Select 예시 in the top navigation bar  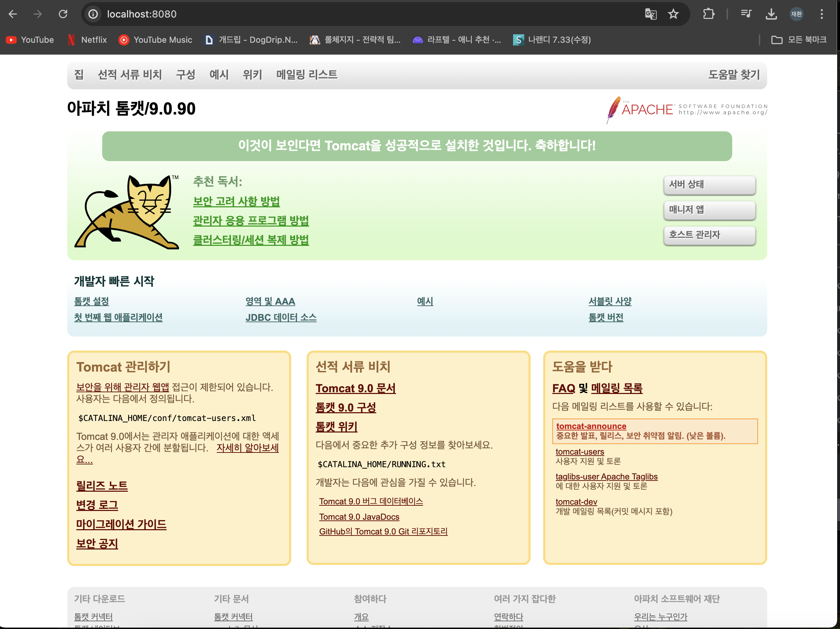tap(219, 75)
